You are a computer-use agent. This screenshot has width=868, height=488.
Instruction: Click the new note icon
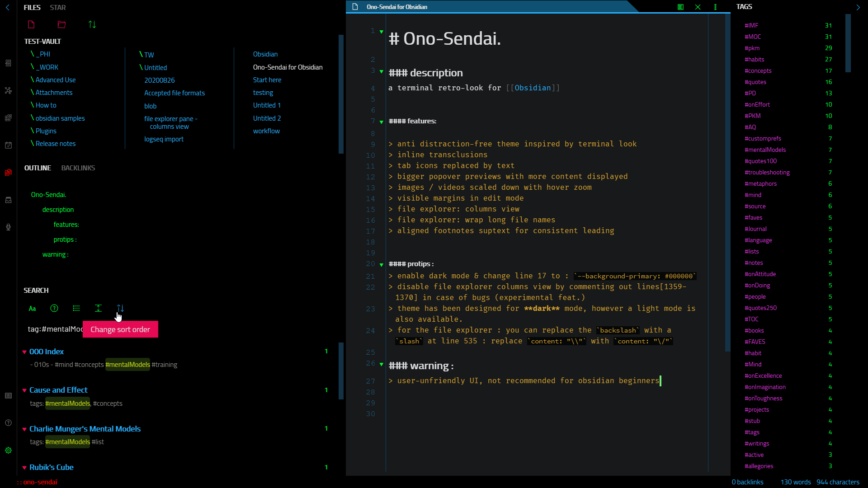pos(31,24)
